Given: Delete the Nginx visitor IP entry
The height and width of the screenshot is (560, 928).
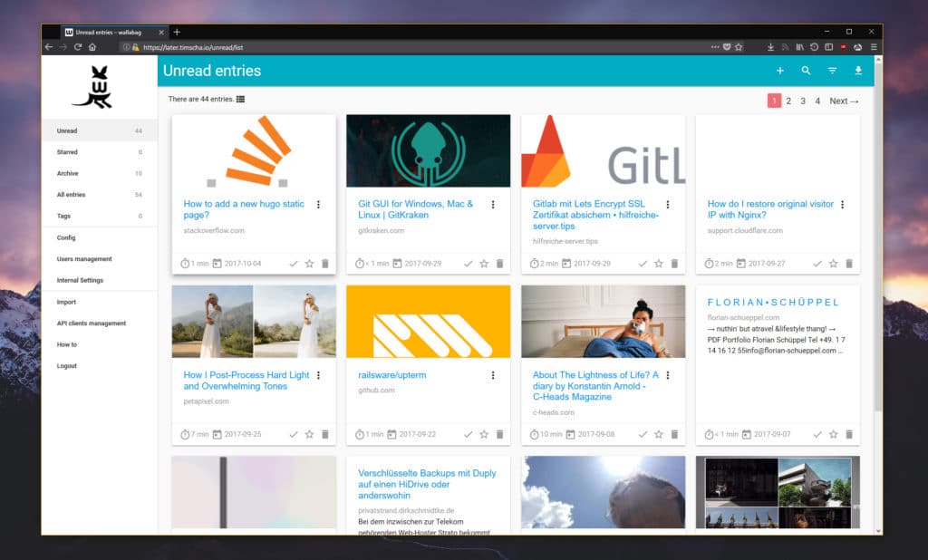Looking at the screenshot, I should tap(848, 264).
